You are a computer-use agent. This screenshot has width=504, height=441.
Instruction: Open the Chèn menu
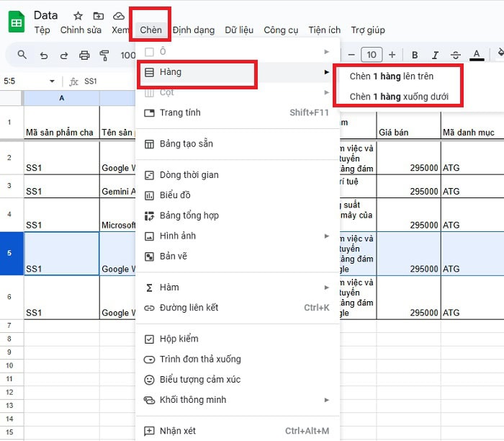(150, 30)
